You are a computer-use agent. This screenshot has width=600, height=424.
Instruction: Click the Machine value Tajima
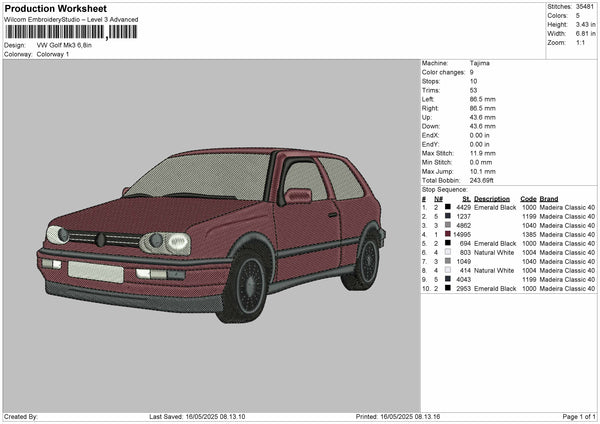(479, 63)
